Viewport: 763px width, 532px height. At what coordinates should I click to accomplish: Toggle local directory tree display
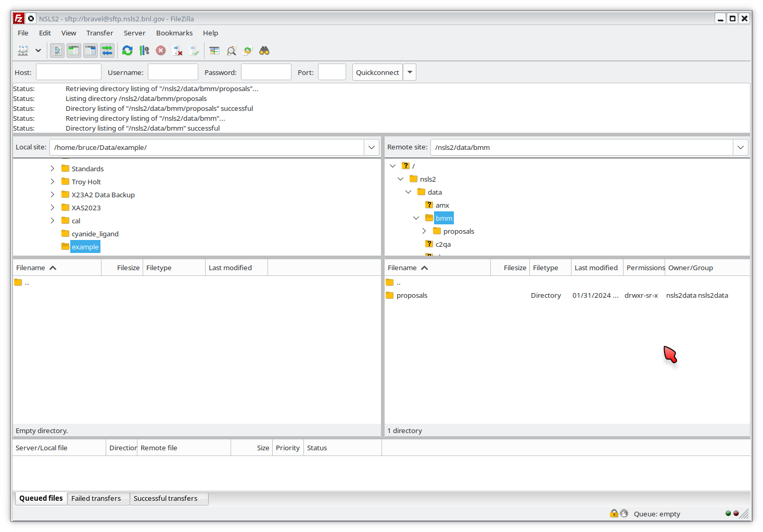[x=74, y=50]
